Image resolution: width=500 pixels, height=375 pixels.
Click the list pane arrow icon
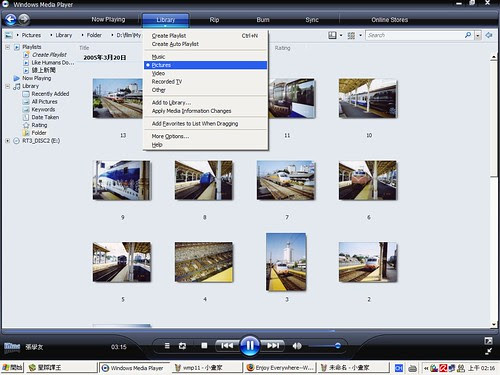coord(489,35)
